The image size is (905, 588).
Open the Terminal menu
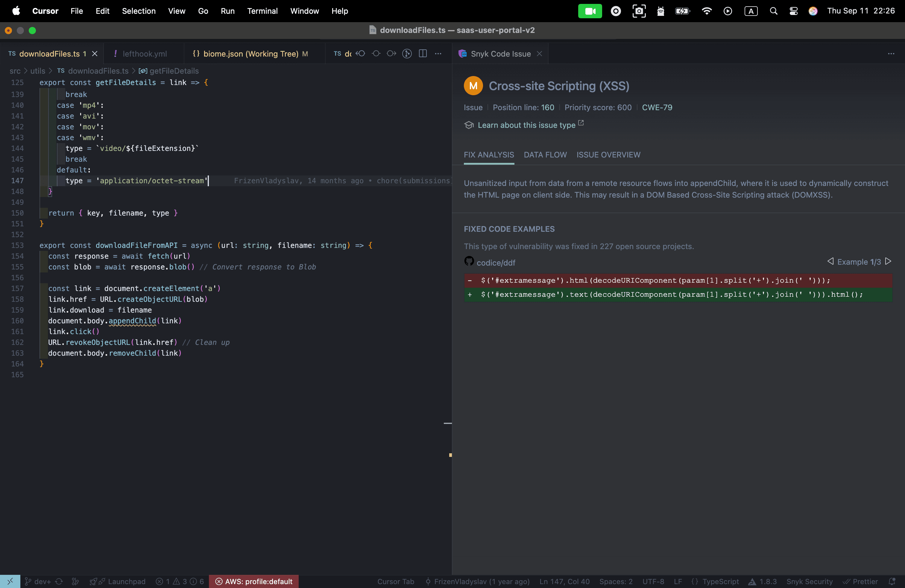pyautogui.click(x=262, y=11)
